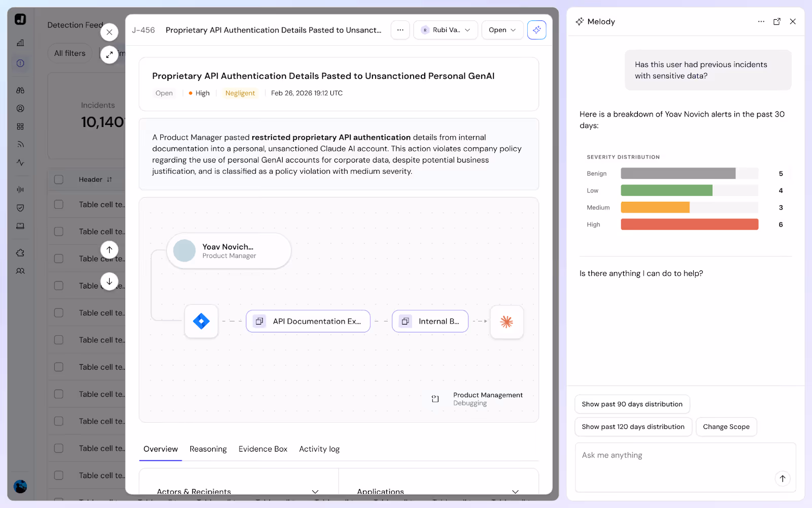Image resolution: width=812 pixels, height=508 pixels.
Task: Open the bar chart analytics sidebar icon
Action: click(20, 43)
